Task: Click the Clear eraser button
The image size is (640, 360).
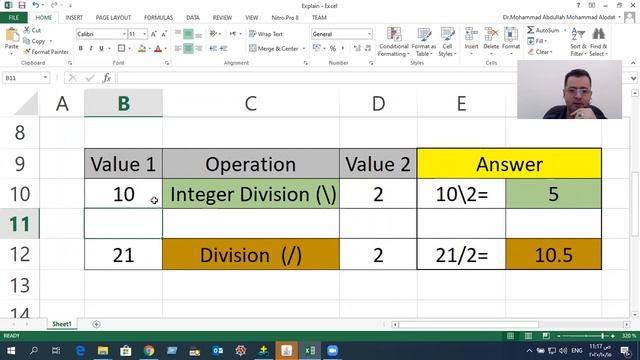Action: [540, 52]
